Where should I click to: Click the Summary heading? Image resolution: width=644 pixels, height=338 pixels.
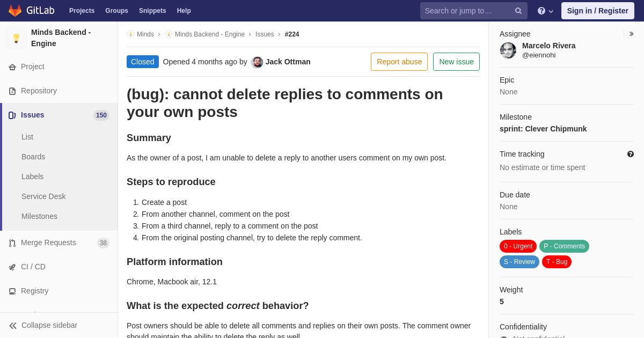(x=149, y=138)
